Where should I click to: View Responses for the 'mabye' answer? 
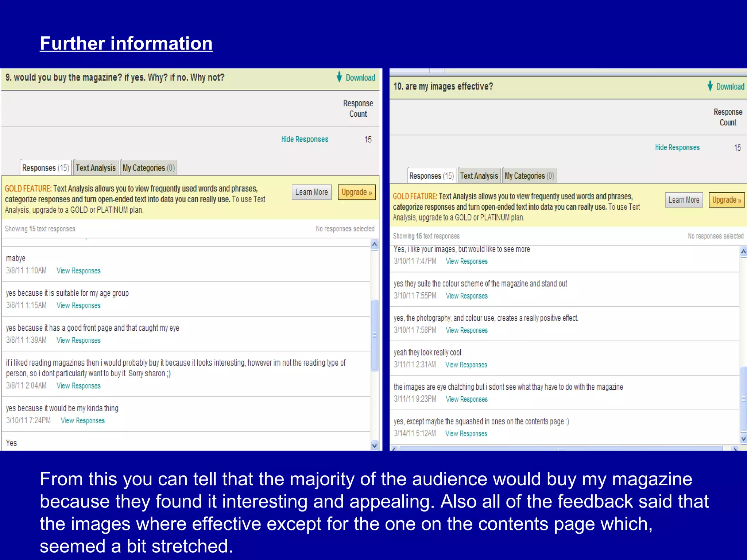(x=78, y=271)
